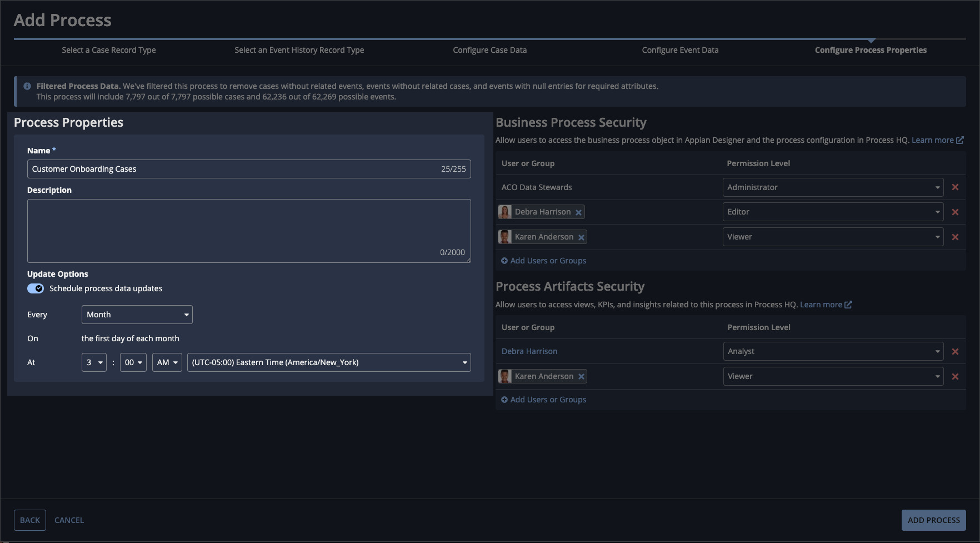Viewport: 980px width, 543px height.
Task: Clear Karen Anderson chip in Process Artifacts Security
Action: coord(581,377)
